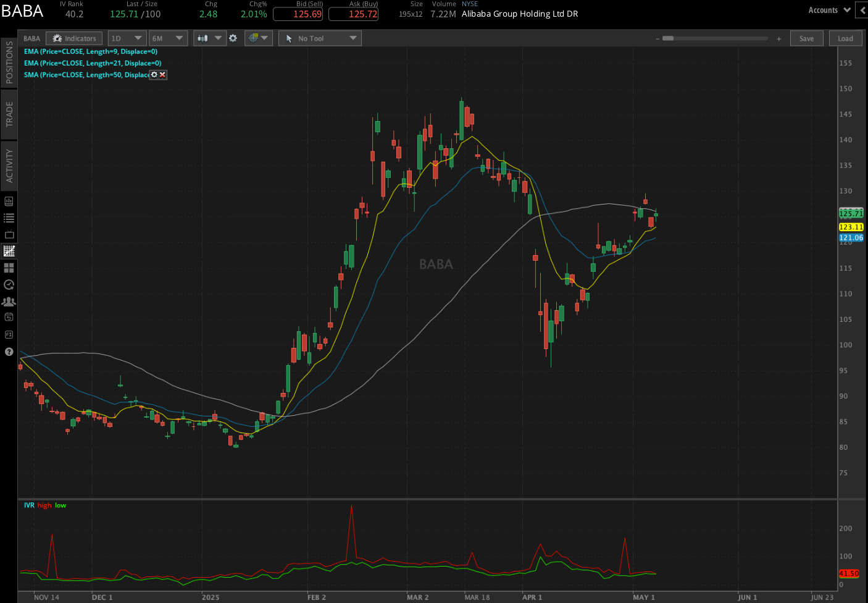Open the list view sidebar icon
Viewport: 868px width, 603px height.
(x=9, y=217)
